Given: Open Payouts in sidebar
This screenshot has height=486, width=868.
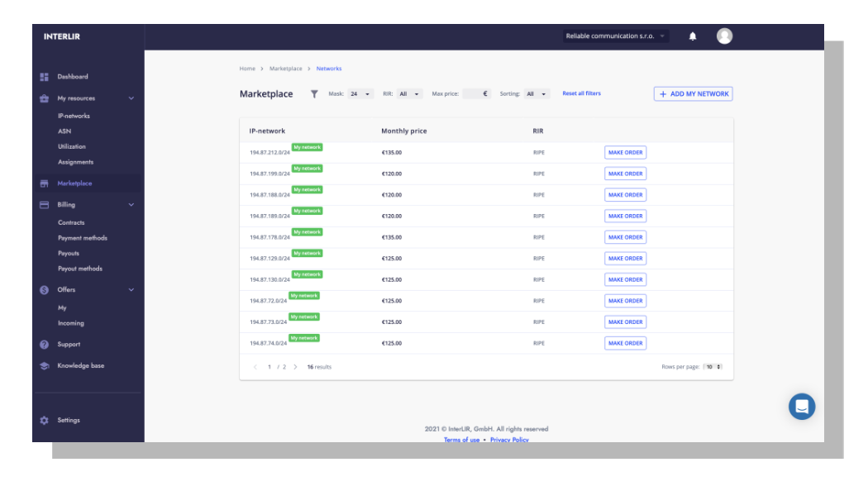Looking at the screenshot, I should pyautogui.click(x=68, y=254).
